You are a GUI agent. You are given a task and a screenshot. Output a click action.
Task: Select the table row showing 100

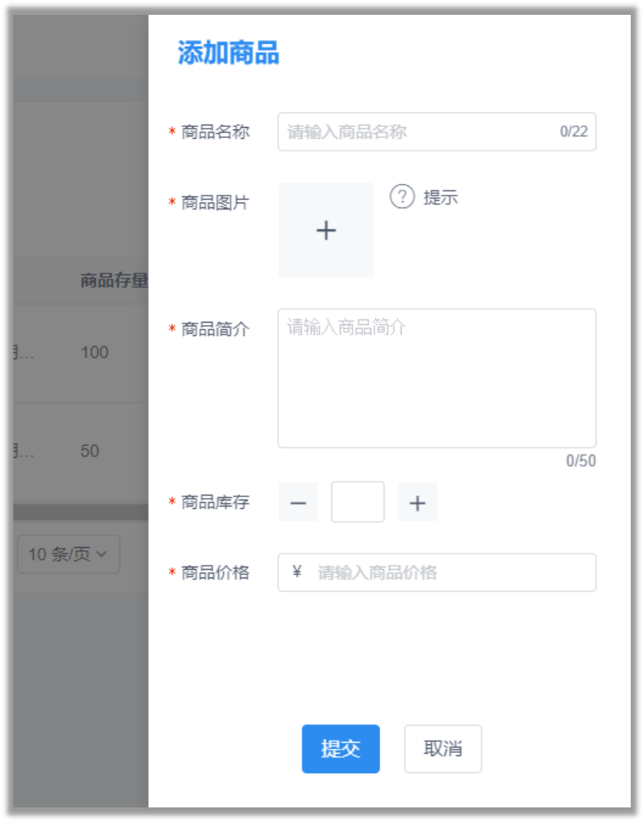[x=81, y=353]
